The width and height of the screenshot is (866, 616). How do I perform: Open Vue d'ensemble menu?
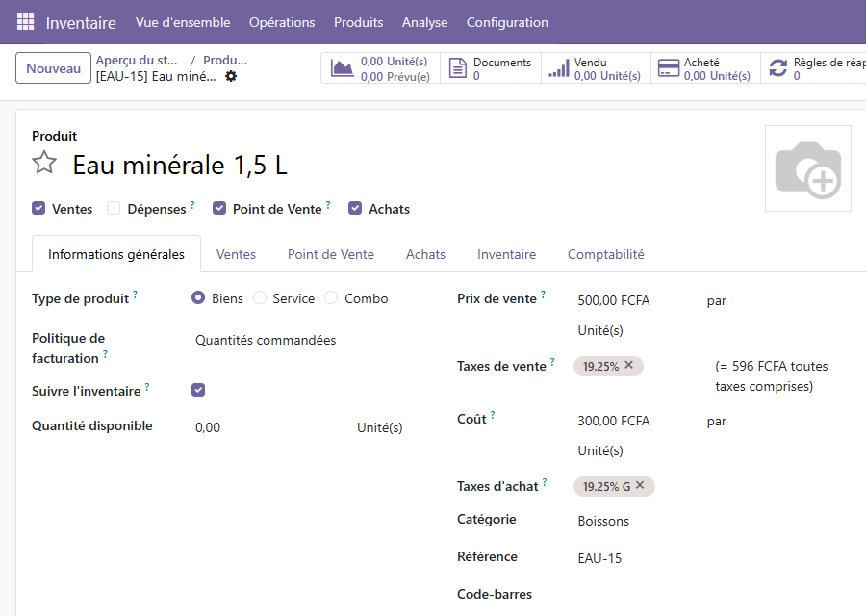pos(183,22)
